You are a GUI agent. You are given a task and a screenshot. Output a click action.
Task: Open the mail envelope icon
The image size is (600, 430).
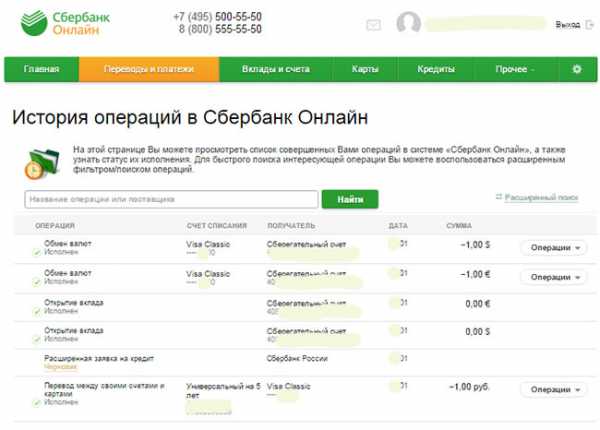click(373, 25)
